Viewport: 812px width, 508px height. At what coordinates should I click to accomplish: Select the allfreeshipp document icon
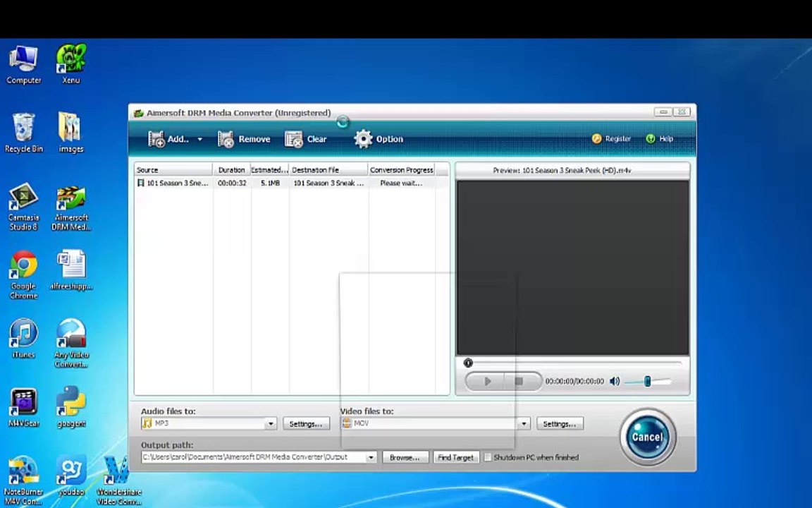coord(71,271)
